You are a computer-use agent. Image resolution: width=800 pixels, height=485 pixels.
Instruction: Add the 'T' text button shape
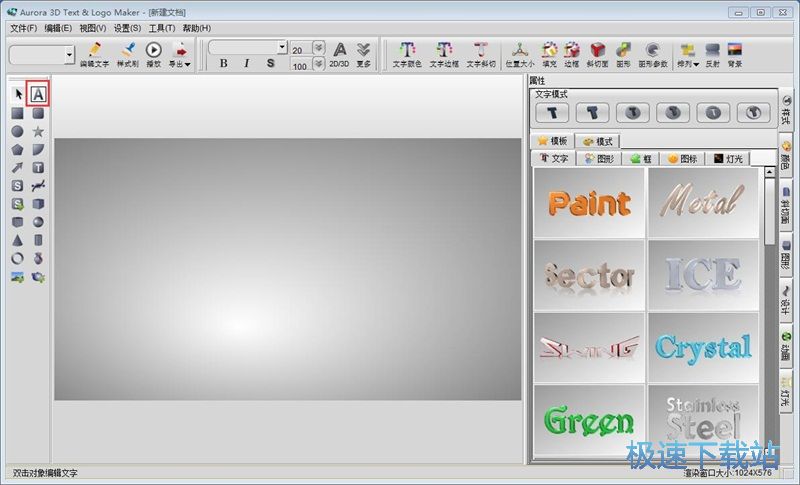(x=38, y=168)
